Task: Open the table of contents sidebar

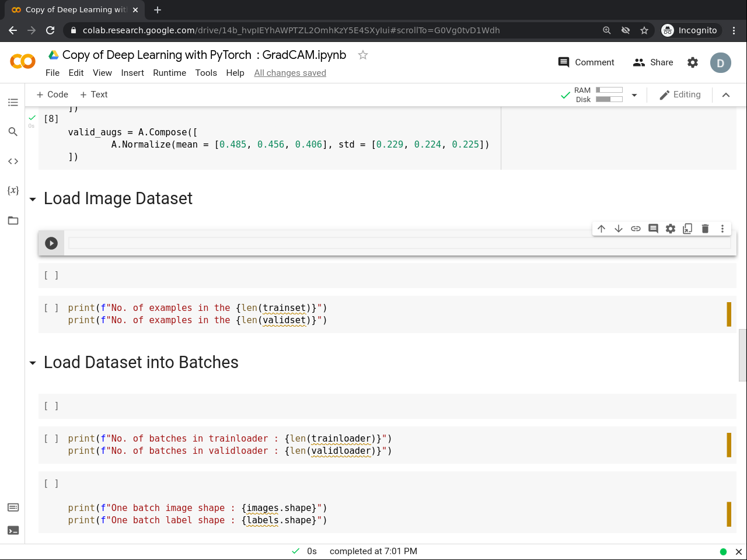Action: [13, 103]
